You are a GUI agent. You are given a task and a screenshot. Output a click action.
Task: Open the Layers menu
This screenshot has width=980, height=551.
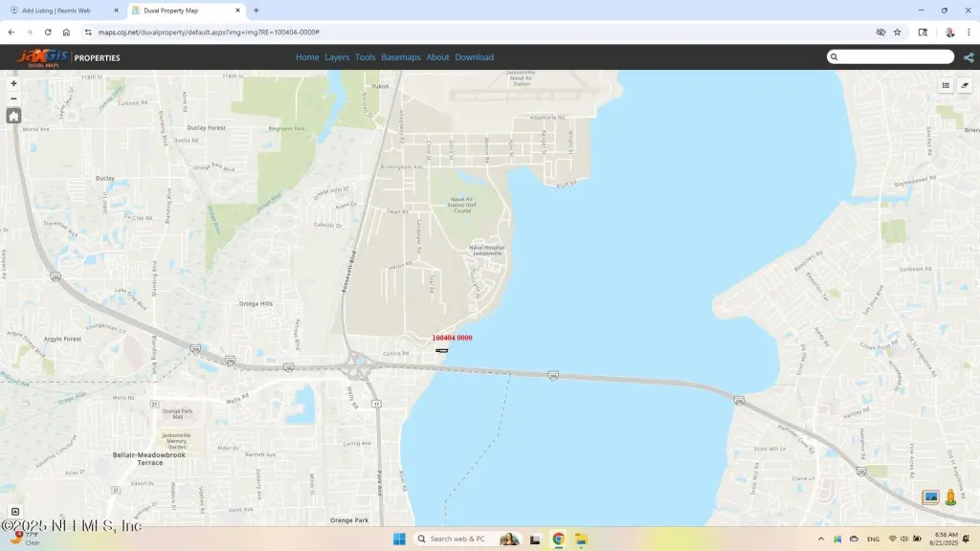pos(337,57)
